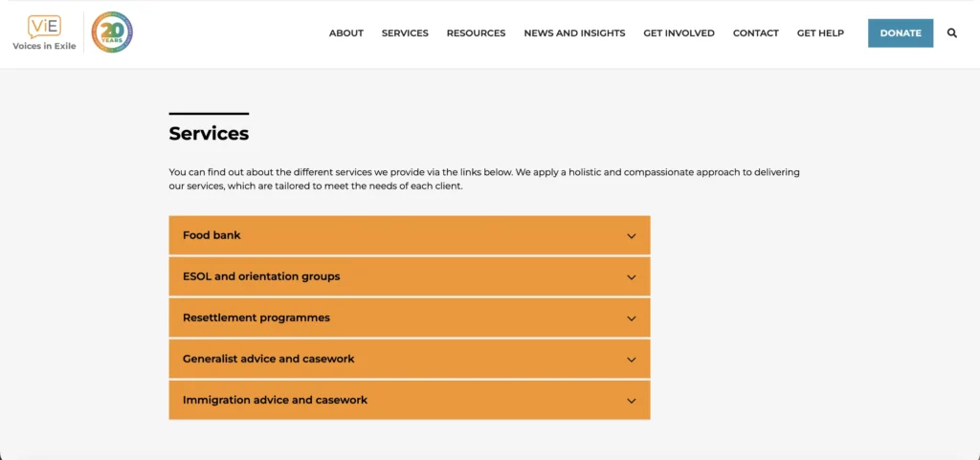The height and width of the screenshot is (460, 980).
Task: Click 'Immigration advice and casework' label text
Action: tap(275, 400)
